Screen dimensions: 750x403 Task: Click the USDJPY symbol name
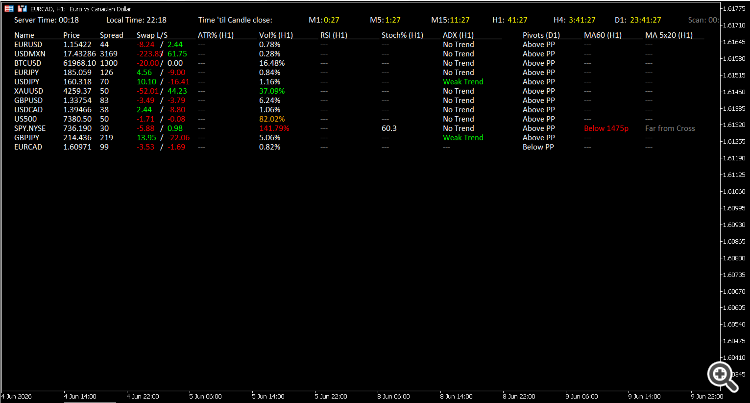pos(27,82)
